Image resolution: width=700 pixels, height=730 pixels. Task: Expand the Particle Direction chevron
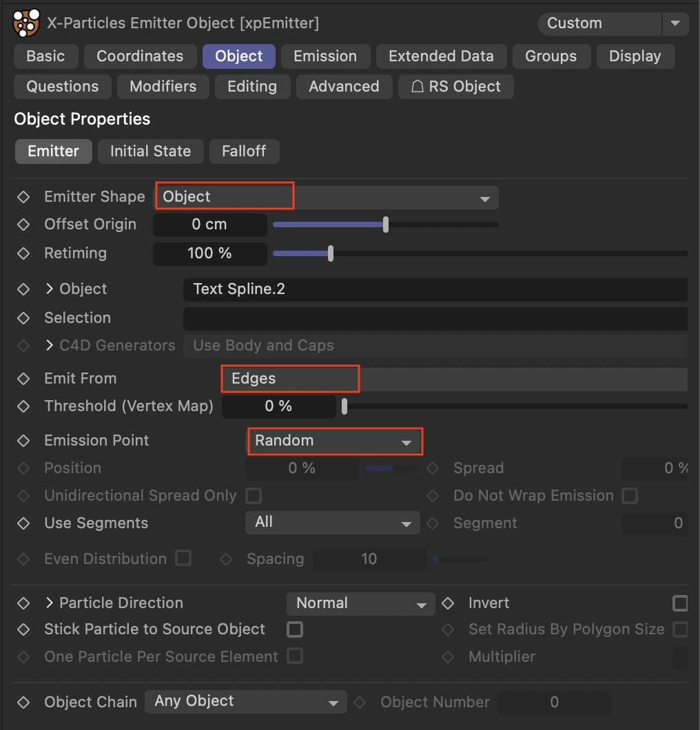pos(50,603)
